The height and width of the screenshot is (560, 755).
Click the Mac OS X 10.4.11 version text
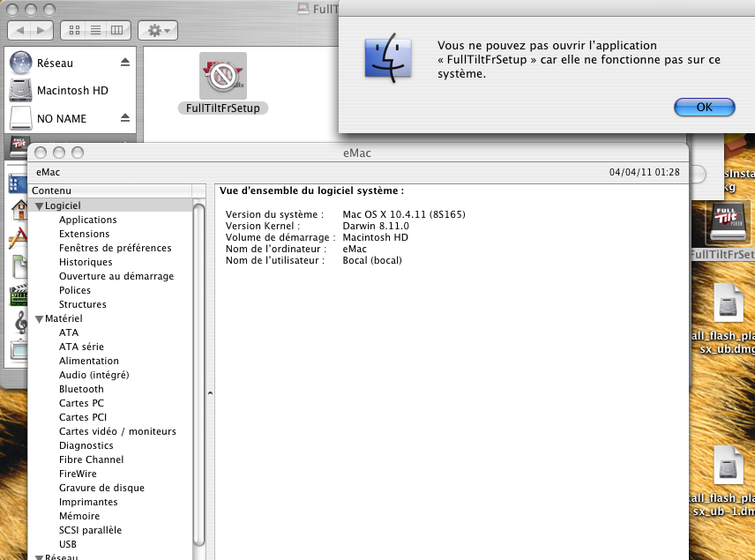click(x=404, y=214)
